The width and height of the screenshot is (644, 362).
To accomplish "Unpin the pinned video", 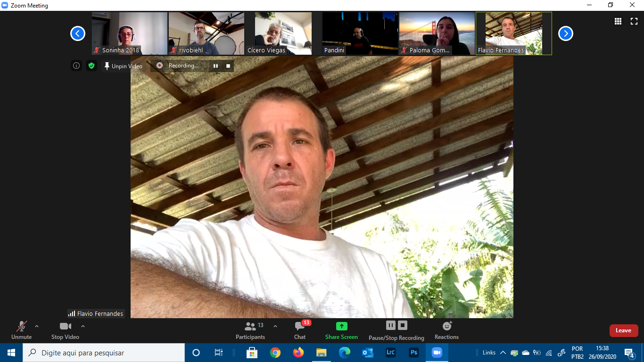I will pyautogui.click(x=123, y=66).
